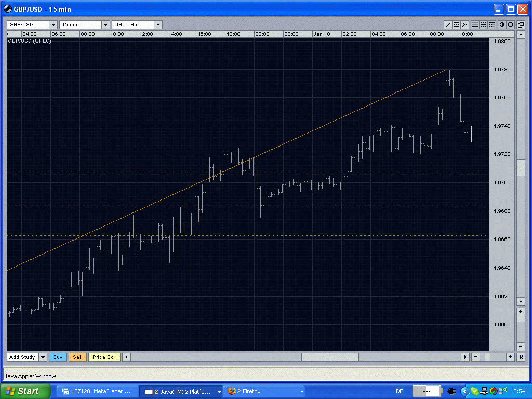Select the trend line drawing tool
The image size is (532, 399).
[448, 25]
